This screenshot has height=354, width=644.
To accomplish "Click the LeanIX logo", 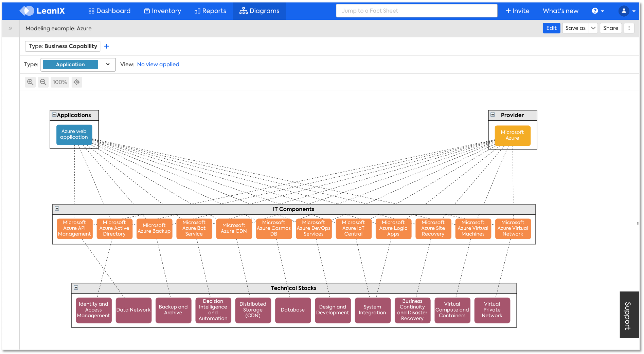I will pos(42,11).
